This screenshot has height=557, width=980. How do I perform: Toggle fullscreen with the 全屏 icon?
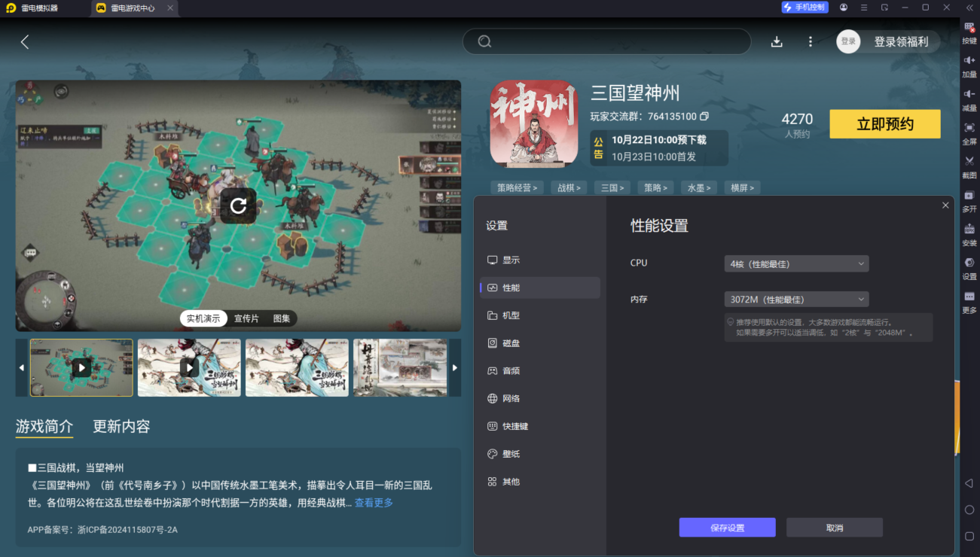coord(969,133)
